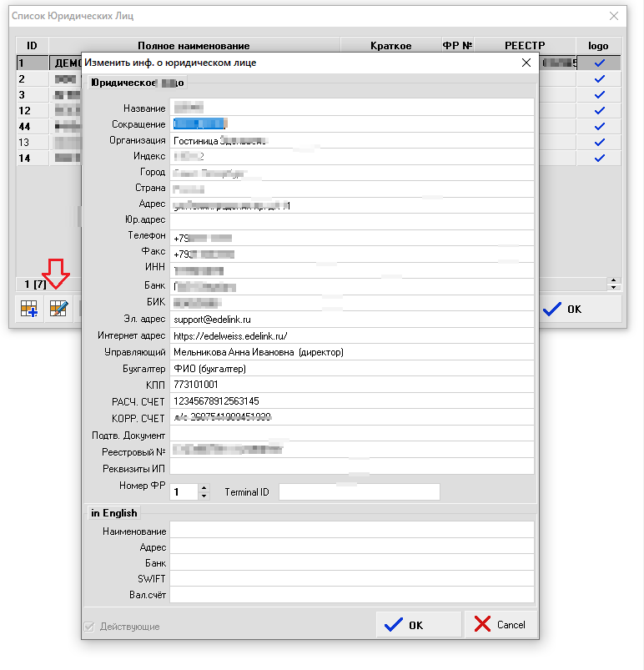Click the Бухгалтер field

tap(352, 368)
